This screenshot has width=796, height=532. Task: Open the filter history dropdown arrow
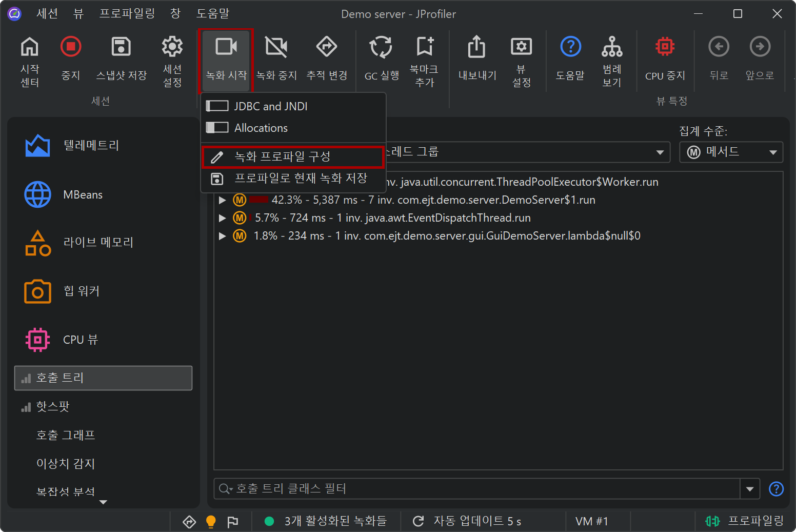click(x=750, y=489)
